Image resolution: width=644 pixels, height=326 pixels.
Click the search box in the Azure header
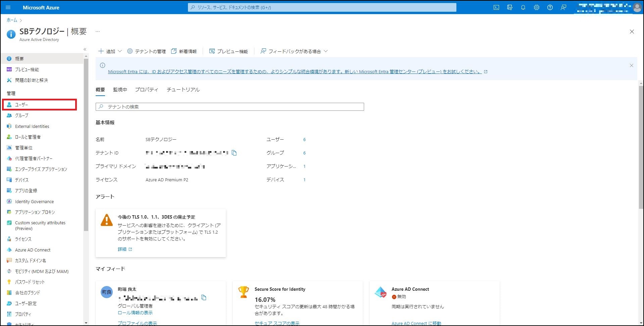click(x=322, y=7)
